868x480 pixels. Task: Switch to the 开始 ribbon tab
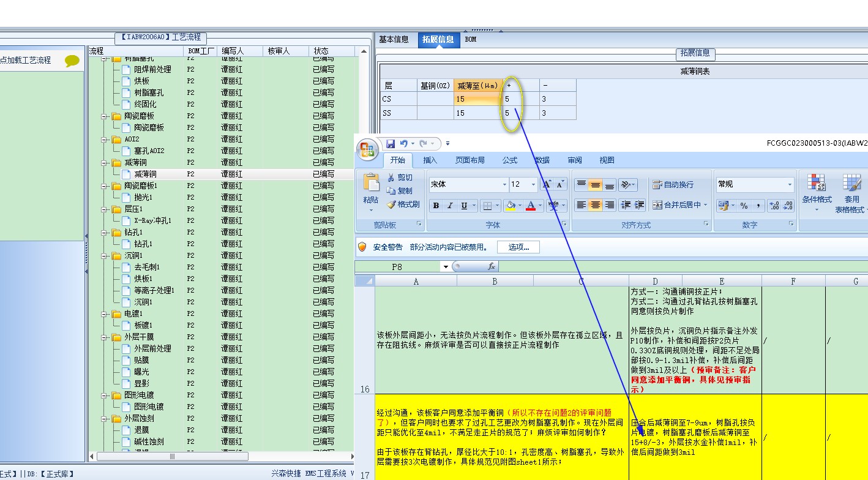pyautogui.click(x=398, y=160)
